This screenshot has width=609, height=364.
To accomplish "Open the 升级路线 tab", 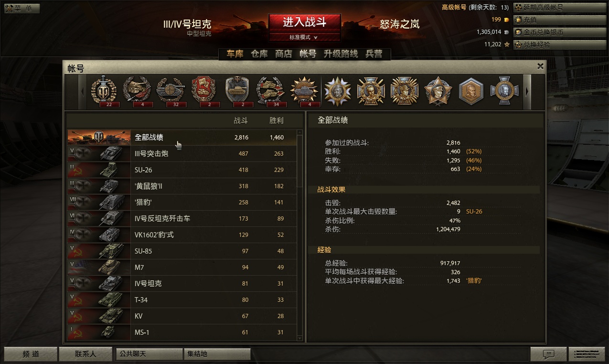I will click(x=341, y=54).
